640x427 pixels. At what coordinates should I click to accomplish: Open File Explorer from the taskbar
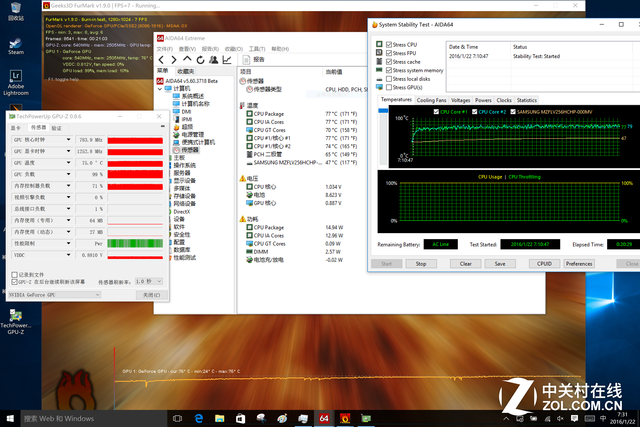[x=220, y=418]
